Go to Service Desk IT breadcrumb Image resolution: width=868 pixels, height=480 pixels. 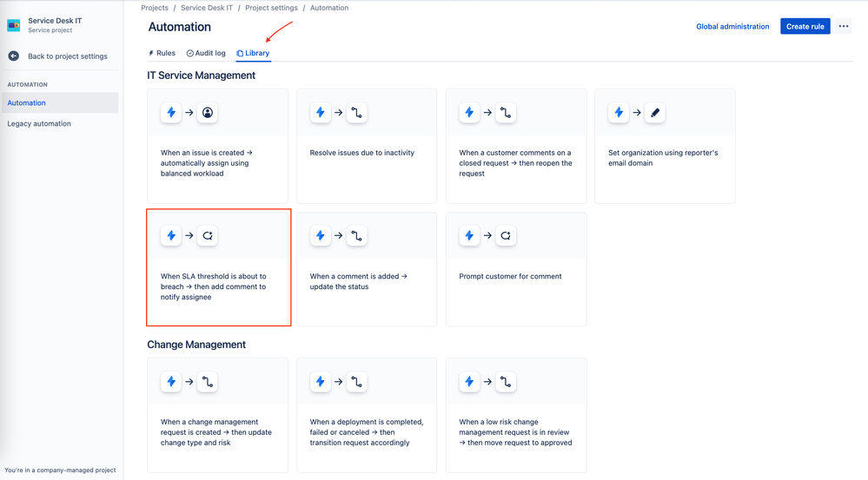coord(207,8)
